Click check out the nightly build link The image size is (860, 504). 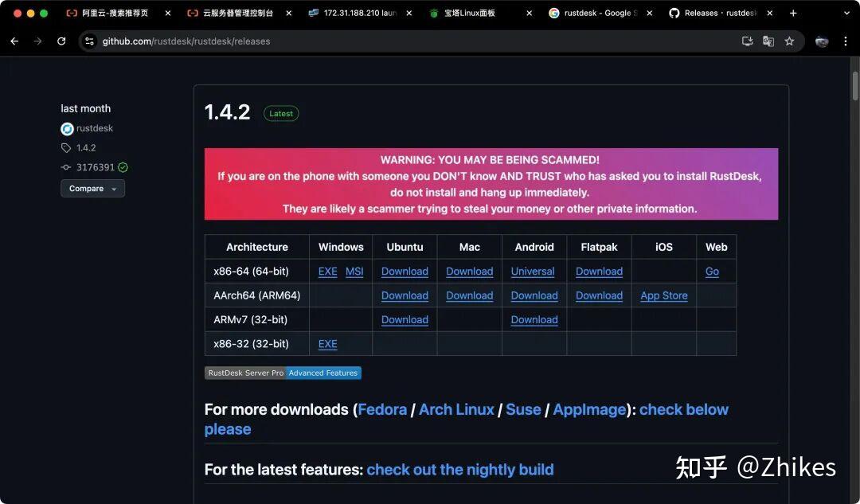460,470
